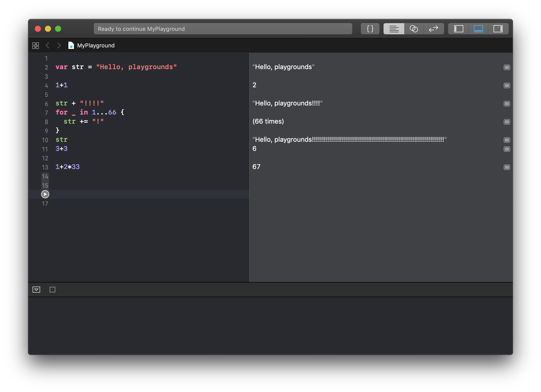Screen dimensions: 541x392
Task: Go forward in file history
Action: (59, 45)
